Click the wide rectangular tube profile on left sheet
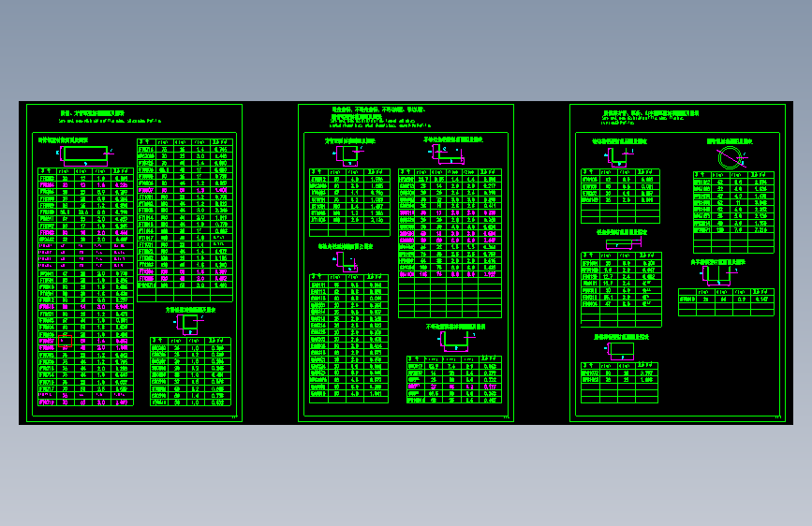 tap(85, 155)
